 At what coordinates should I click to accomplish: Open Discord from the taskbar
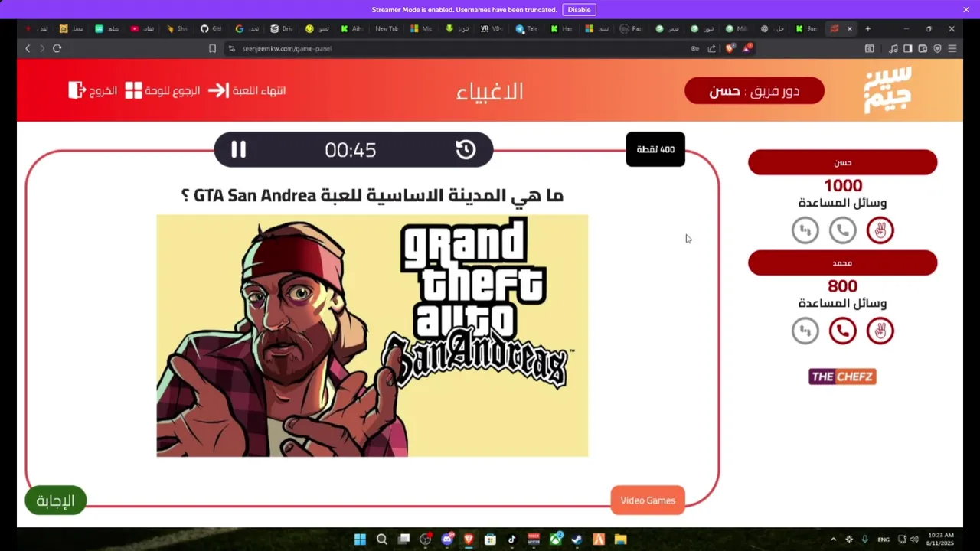click(447, 540)
